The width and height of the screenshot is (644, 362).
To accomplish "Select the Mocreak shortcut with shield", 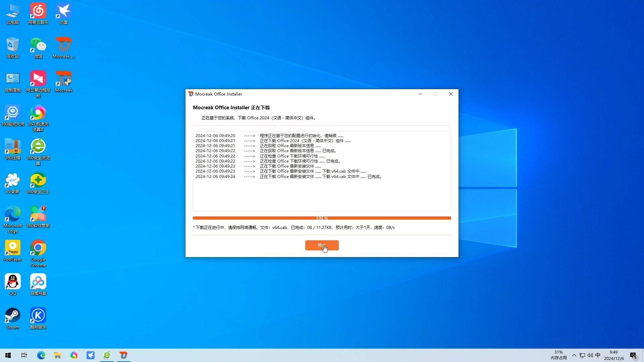I will 64,82.
